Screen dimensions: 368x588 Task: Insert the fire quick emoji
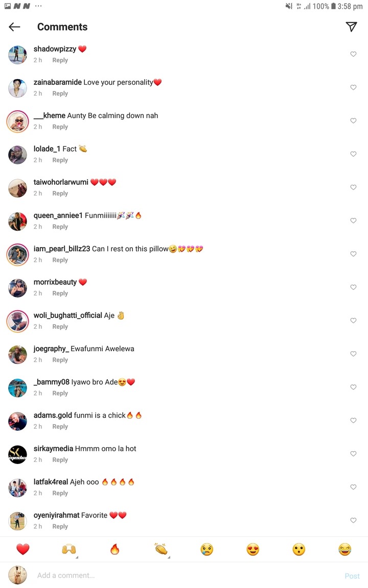(x=115, y=549)
